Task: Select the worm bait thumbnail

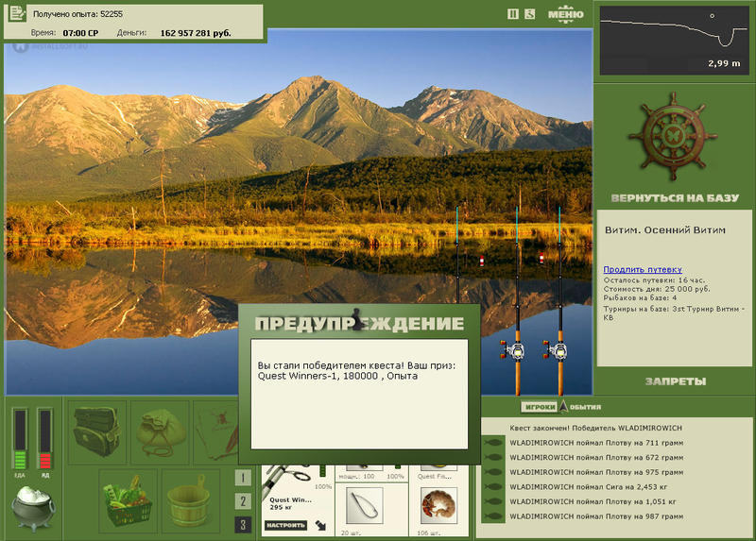Action: click(x=438, y=505)
